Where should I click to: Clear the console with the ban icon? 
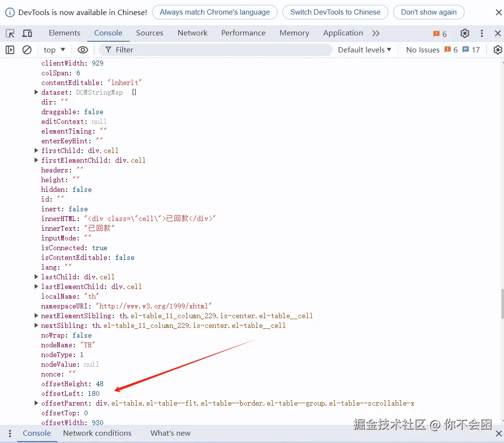coord(27,50)
